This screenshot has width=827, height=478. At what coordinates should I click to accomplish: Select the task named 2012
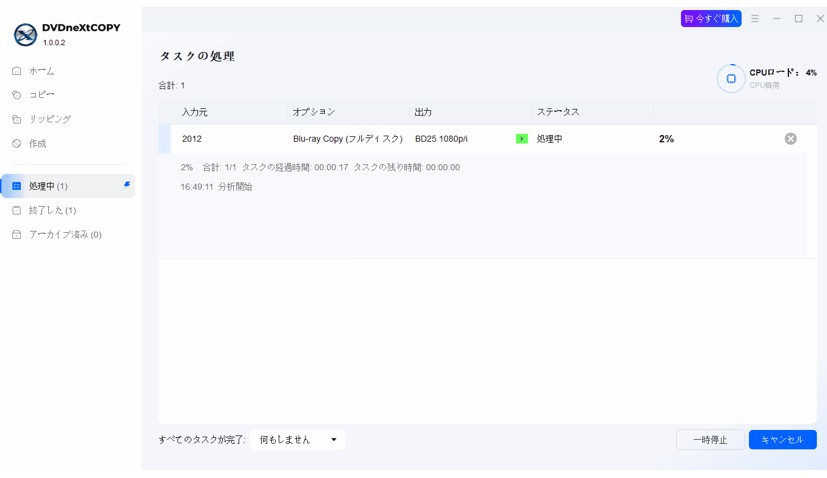point(192,139)
